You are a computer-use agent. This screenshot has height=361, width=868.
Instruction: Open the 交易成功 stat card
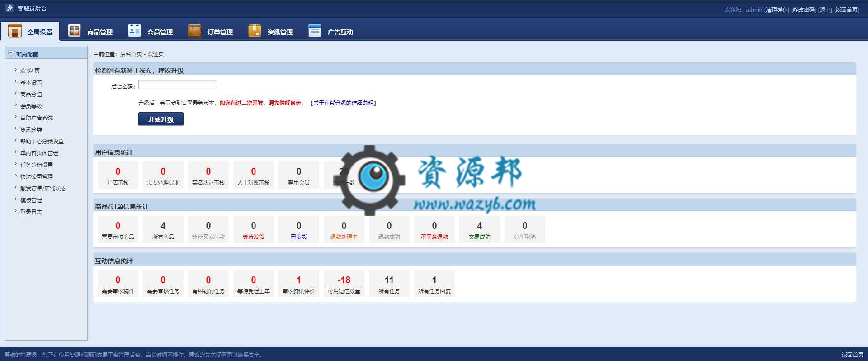(480, 229)
